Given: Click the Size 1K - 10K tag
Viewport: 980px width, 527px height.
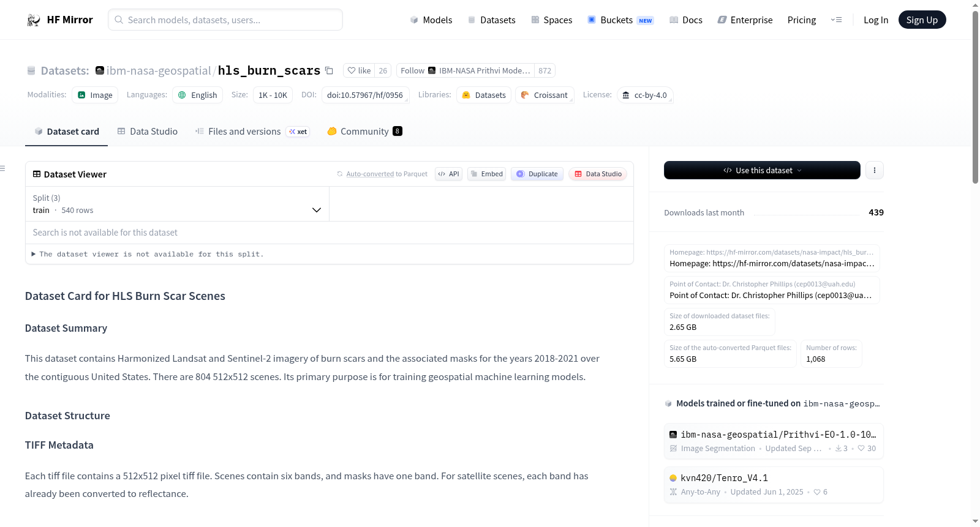Looking at the screenshot, I should point(273,95).
